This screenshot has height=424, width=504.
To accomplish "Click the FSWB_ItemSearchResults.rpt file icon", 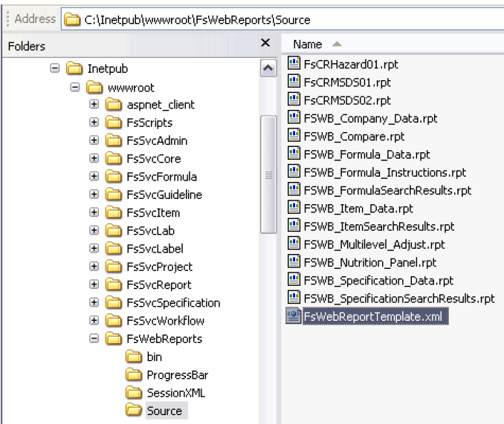I will (294, 225).
